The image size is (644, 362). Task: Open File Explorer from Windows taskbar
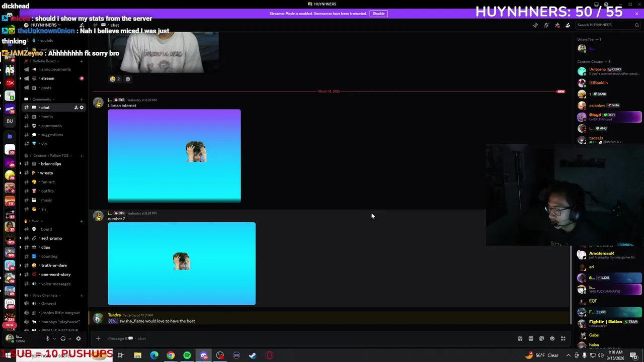point(137,355)
